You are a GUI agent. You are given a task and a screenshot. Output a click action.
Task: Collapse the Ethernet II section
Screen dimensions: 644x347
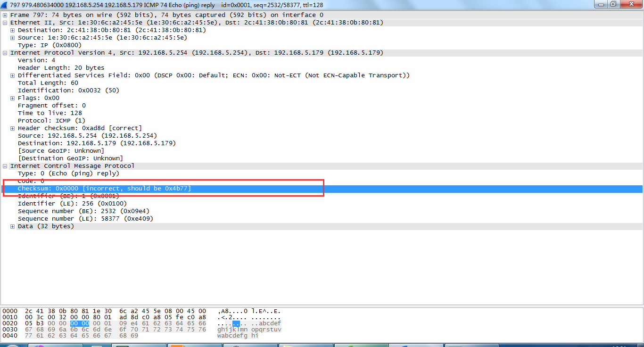point(5,23)
